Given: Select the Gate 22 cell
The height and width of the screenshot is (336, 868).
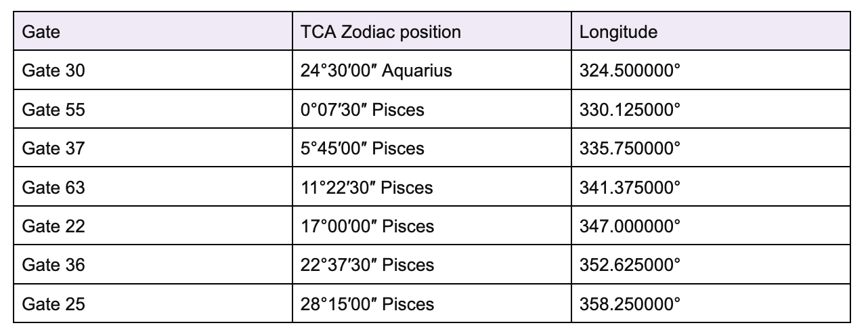Looking at the screenshot, I should point(153,226).
